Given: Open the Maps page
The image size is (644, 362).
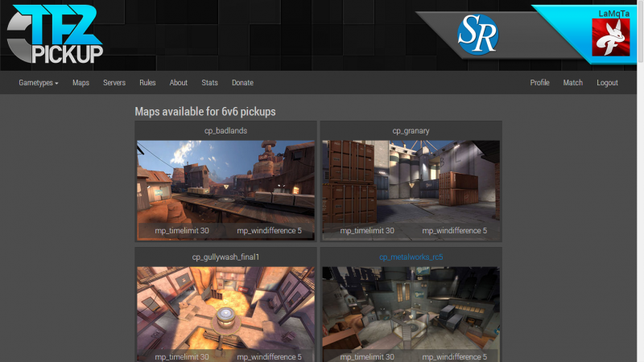Looking at the screenshot, I should tap(81, 83).
